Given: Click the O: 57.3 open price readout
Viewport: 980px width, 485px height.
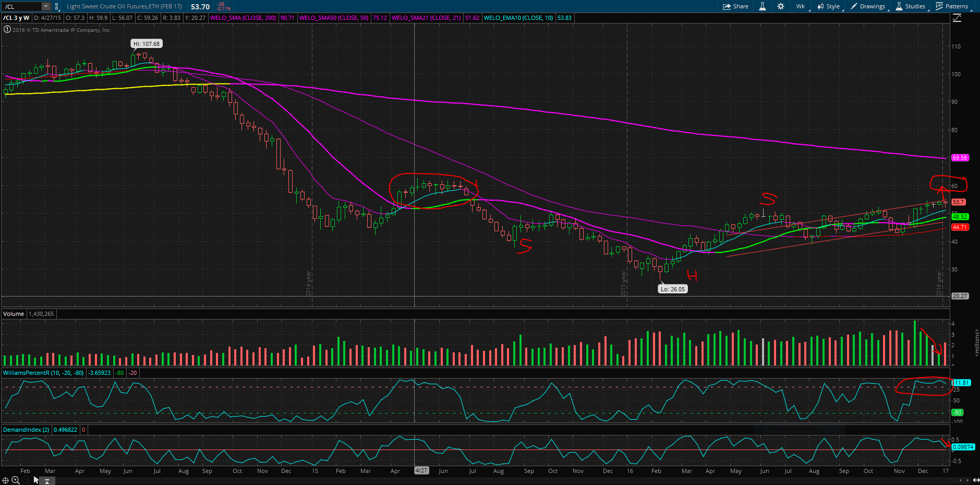Looking at the screenshot, I should pyautogui.click(x=75, y=18).
